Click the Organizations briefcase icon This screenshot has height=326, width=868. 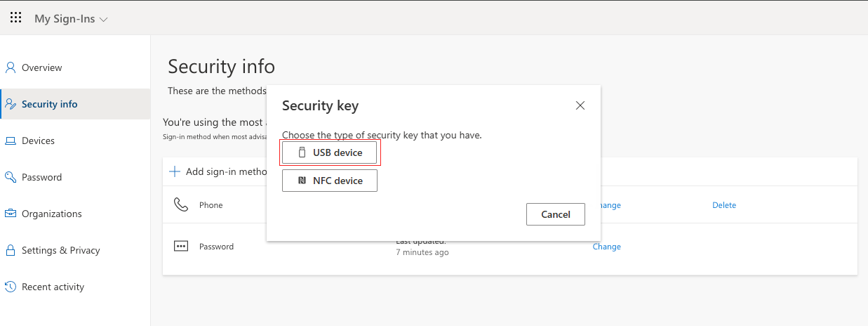point(11,214)
